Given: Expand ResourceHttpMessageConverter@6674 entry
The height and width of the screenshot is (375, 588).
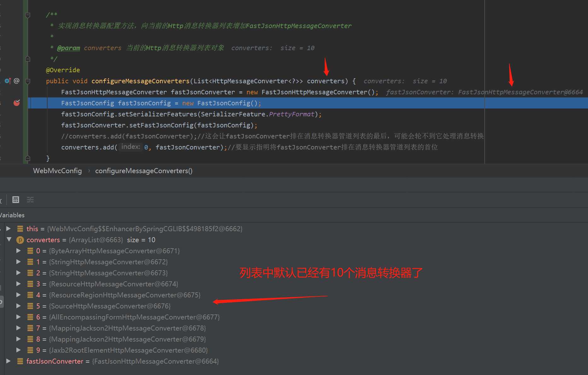Looking at the screenshot, I should (x=19, y=284).
